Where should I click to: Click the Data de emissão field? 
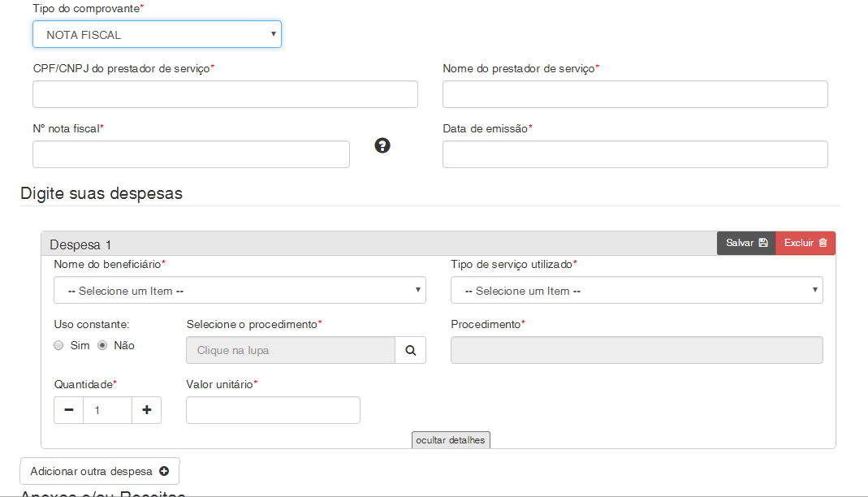point(635,154)
